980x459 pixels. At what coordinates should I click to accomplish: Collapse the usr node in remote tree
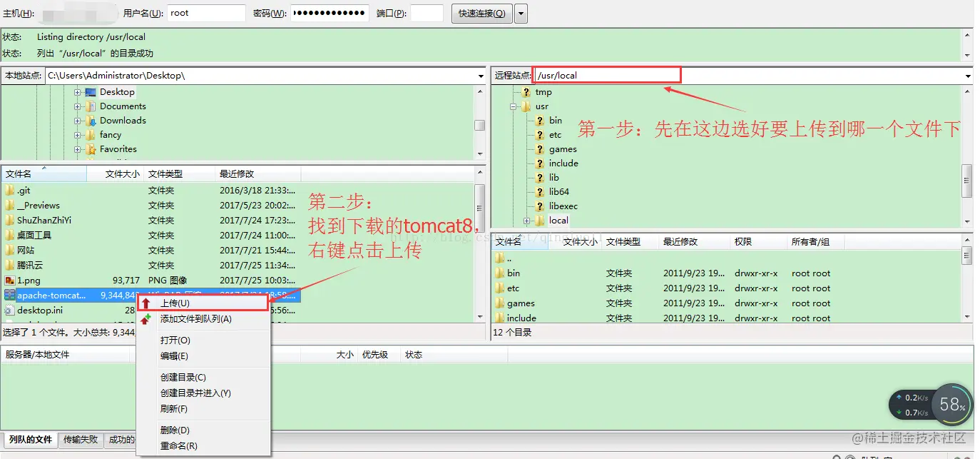tap(513, 106)
